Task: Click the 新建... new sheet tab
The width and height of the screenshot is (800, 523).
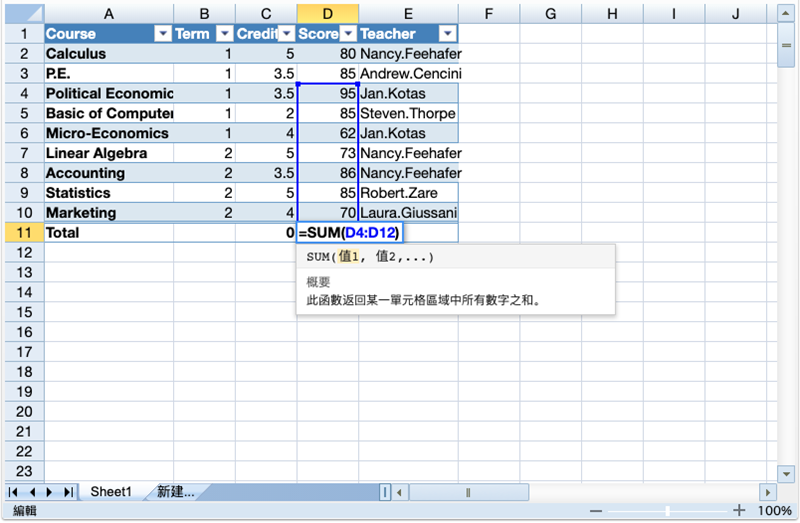Action: (174, 492)
